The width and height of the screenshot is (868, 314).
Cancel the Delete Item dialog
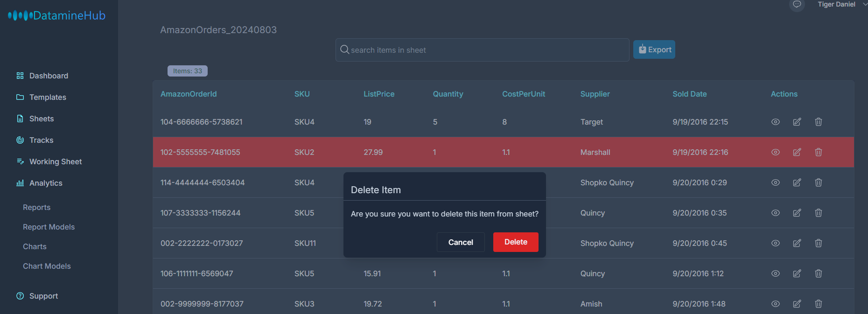click(461, 242)
